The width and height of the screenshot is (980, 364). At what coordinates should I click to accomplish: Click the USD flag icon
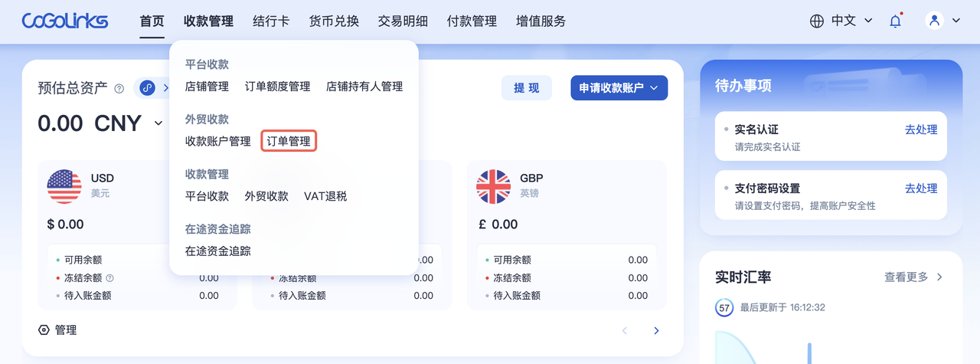point(64,186)
